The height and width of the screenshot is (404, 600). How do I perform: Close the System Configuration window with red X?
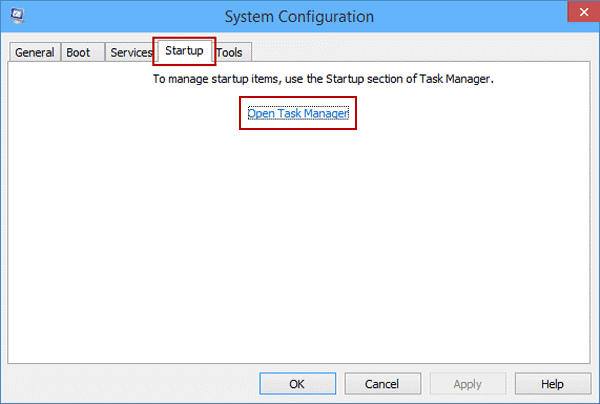pos(583,12)
